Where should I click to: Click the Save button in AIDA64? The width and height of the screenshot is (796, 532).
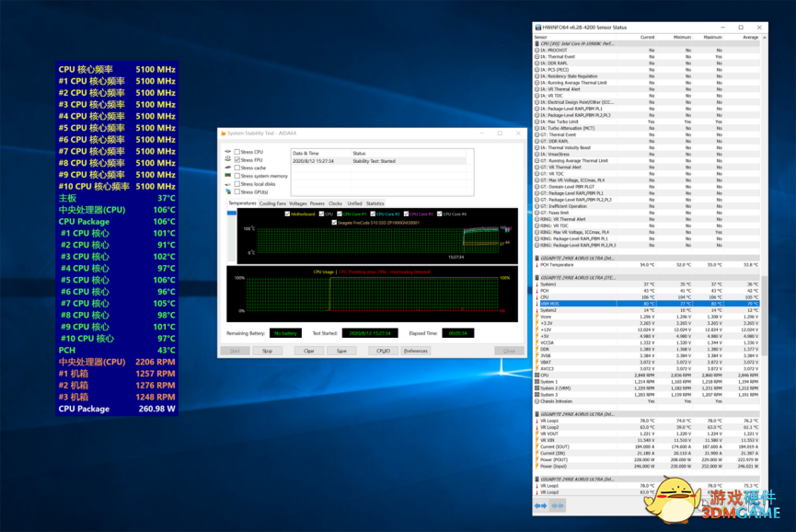(341, 351)
